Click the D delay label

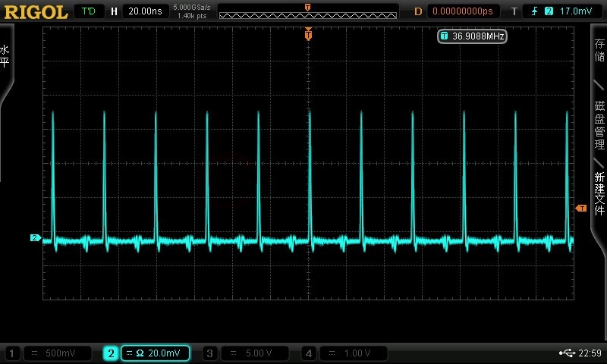pyautogui.click(x=418, y=11)
